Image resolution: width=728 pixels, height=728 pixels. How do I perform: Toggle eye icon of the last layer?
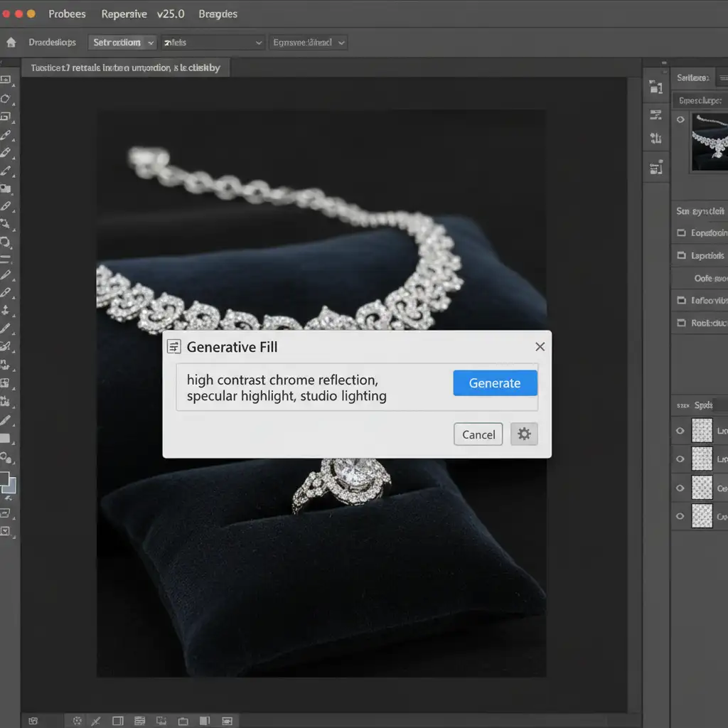click(680, 516)
